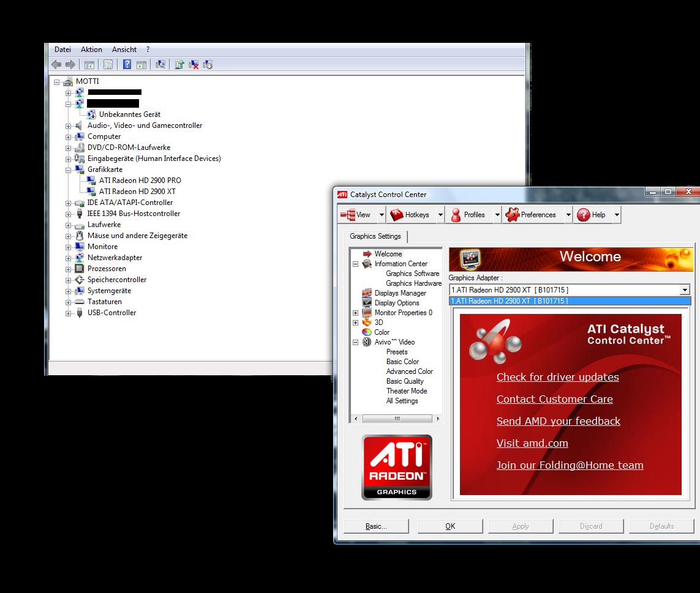This screenshot has width=700, height=593.
Task: Click Contact Customer Care link
Action: point(554,399)
